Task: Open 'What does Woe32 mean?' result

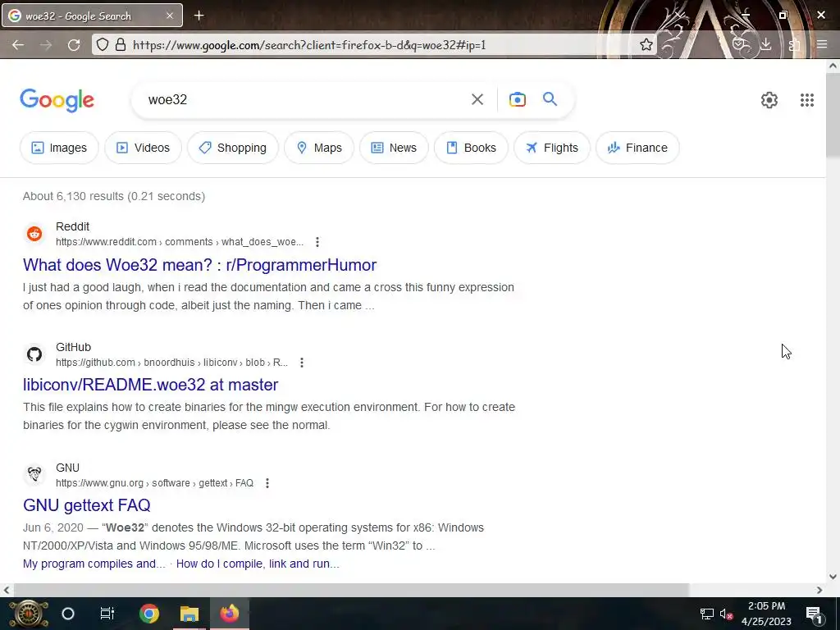Action: click(200, 265)
